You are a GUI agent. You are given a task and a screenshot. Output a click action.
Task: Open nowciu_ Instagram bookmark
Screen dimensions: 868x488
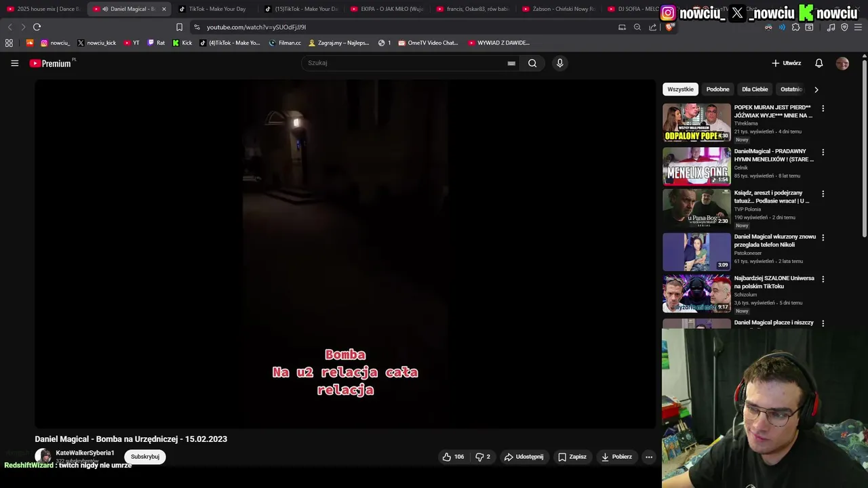tap(55, 43)
